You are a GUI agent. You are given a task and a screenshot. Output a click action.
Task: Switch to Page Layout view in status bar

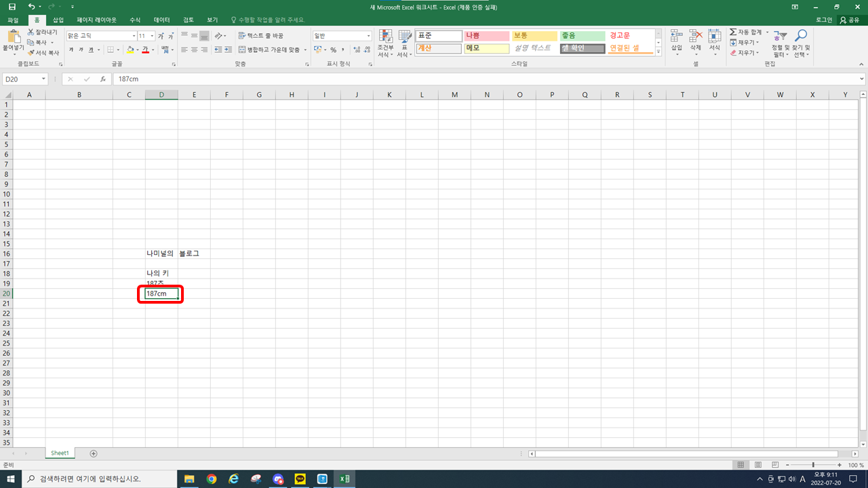click(757, 465)
